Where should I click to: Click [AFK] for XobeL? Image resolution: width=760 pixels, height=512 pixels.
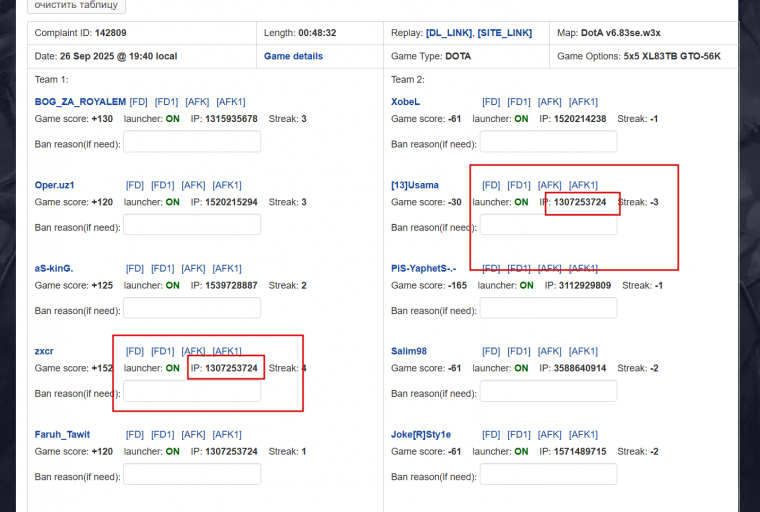click(x=550, y=102)
